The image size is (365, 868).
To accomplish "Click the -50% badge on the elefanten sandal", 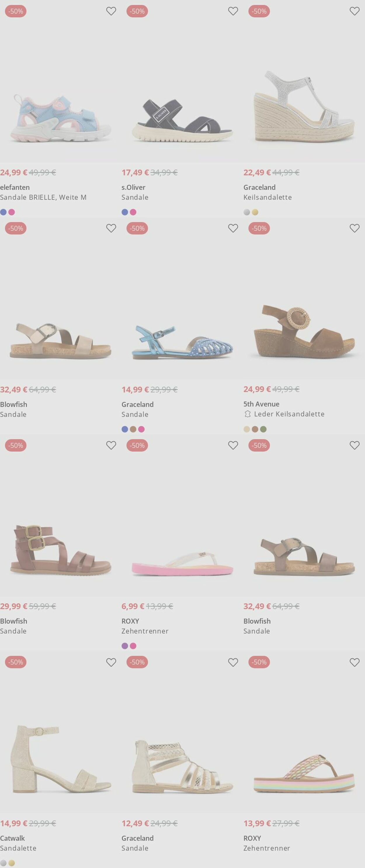I will [16, 11].
